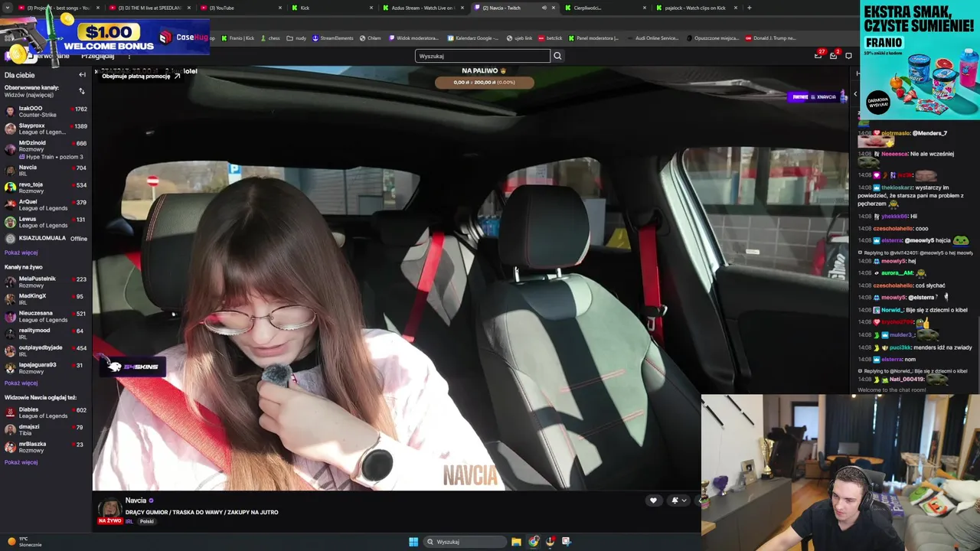Viewport: 980px width, 551px height.
Task: Sort followed channels with the arrows icon
Action: point(82,91)
